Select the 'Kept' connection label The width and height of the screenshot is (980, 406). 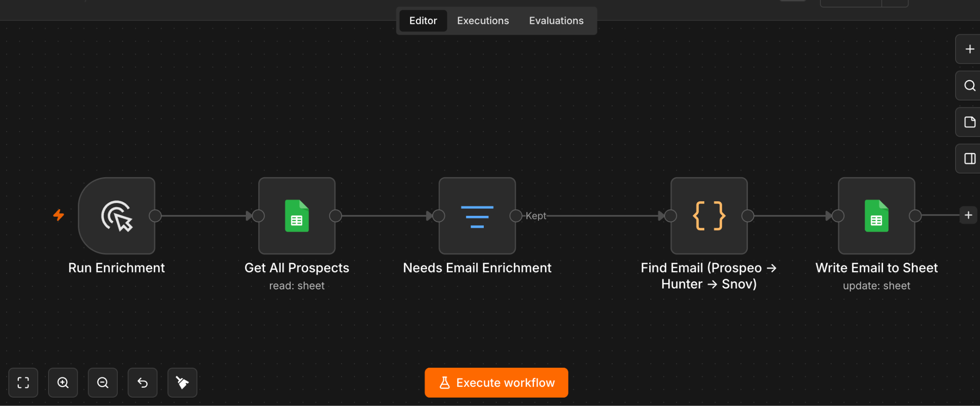point(536,216)
